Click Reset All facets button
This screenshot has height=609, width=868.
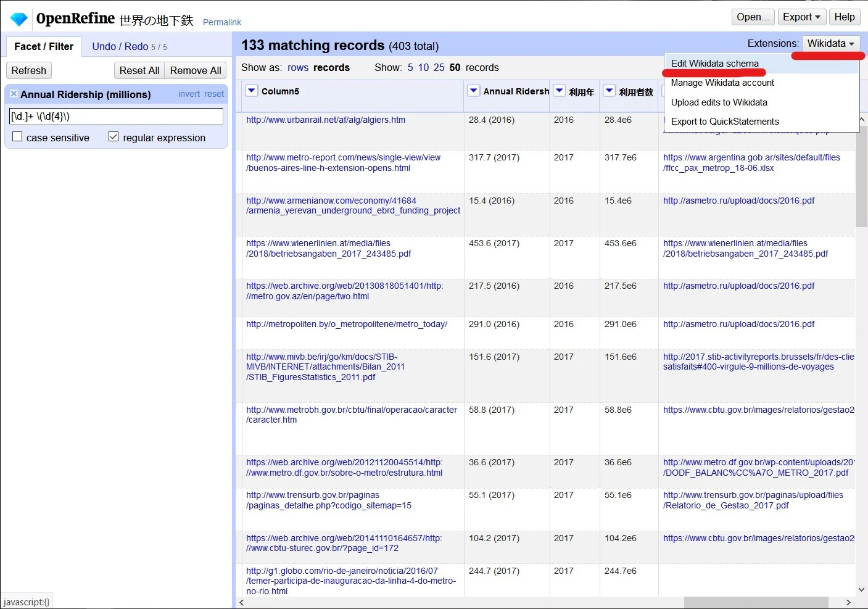click(139, 70)
